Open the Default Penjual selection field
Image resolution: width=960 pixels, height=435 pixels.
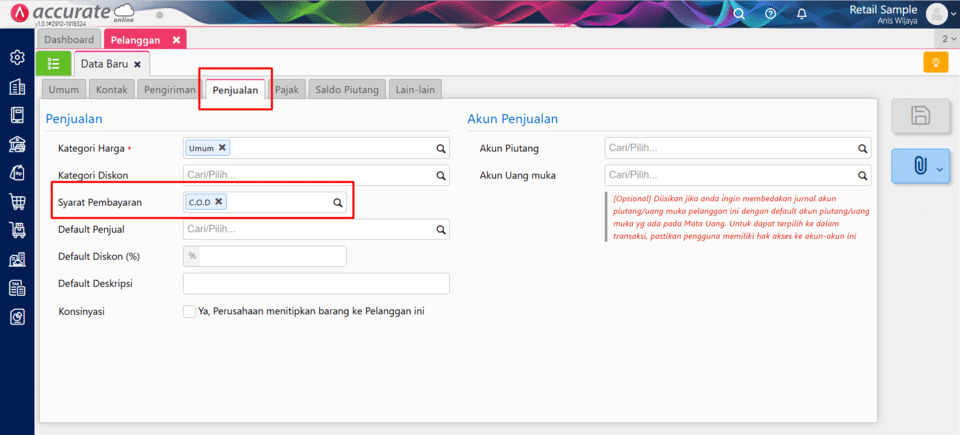tap(317, 230)
